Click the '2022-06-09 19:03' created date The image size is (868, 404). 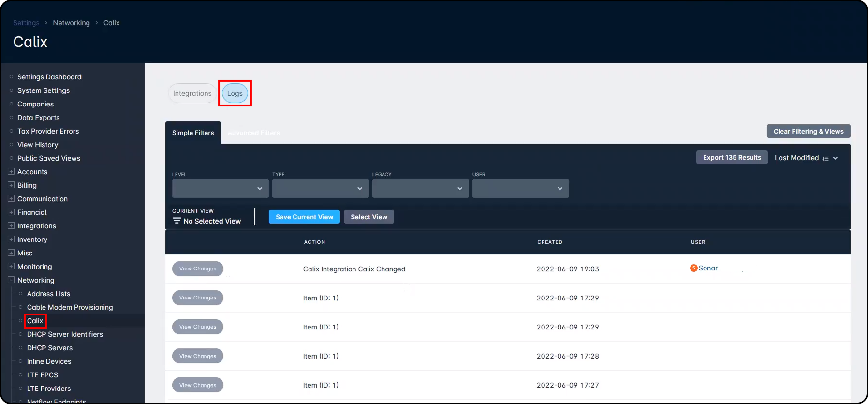pos(568,269)
